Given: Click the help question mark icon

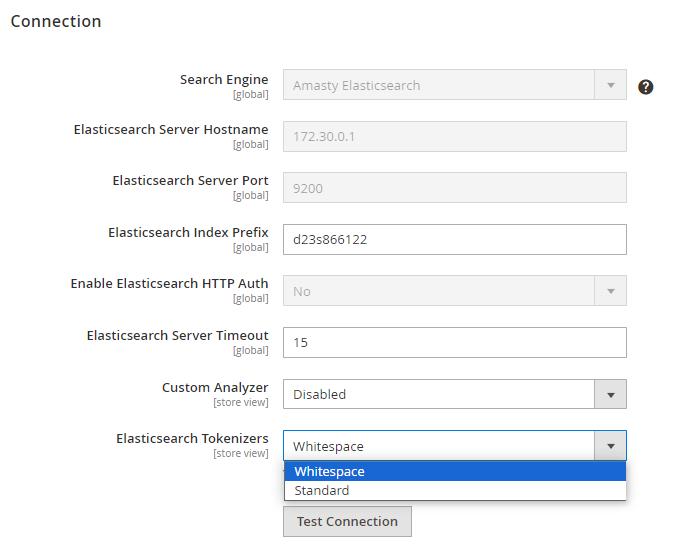Looking at the screenshot, I should pyautogui.click(x=645, y=87).
